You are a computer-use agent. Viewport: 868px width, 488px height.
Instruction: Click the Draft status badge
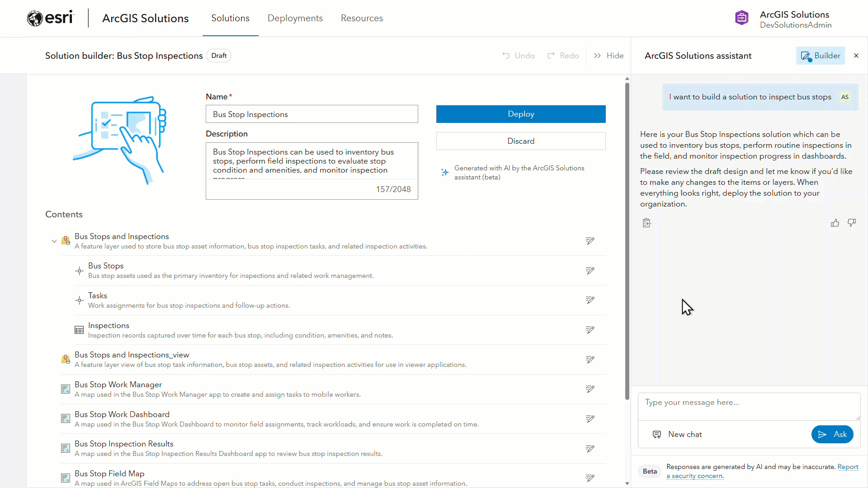219,56
